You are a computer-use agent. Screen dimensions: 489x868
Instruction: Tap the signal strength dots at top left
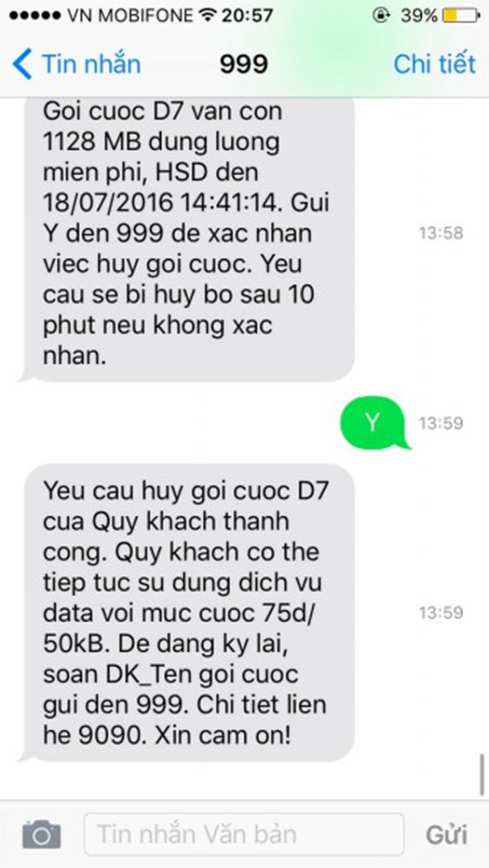(x=32, y=16)
